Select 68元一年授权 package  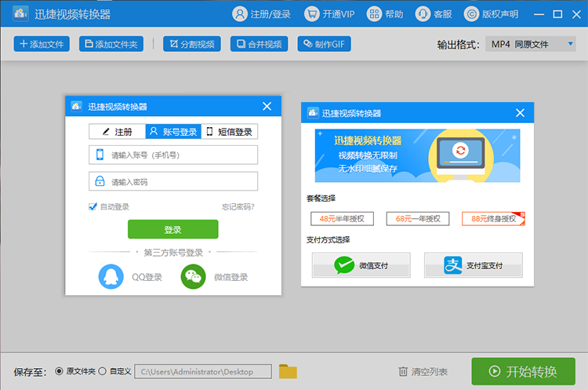click(418, 219)
